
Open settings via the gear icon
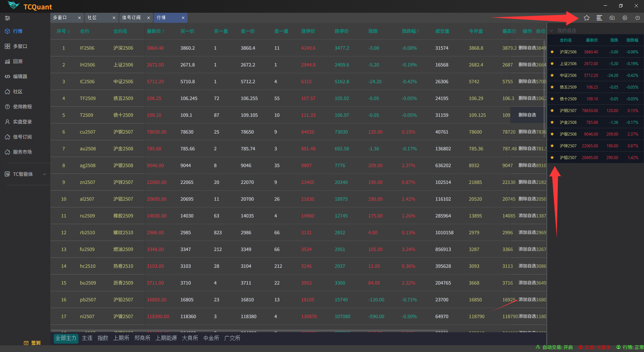625,18
